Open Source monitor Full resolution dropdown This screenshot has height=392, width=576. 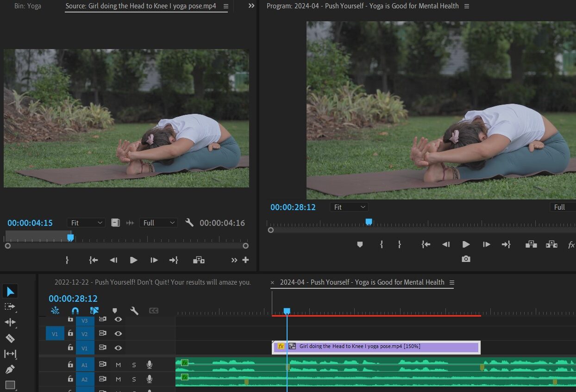(158, 223)
